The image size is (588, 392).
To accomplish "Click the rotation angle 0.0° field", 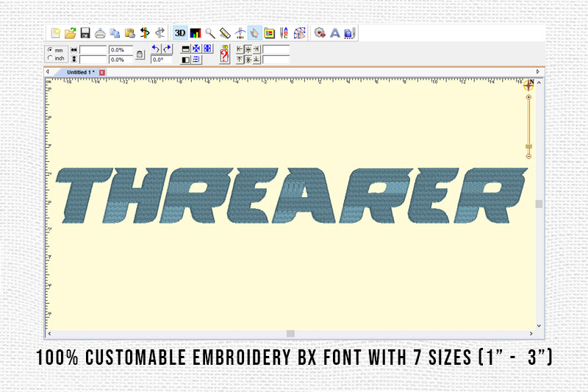I will pyautogui.click(x=161, y=60).
